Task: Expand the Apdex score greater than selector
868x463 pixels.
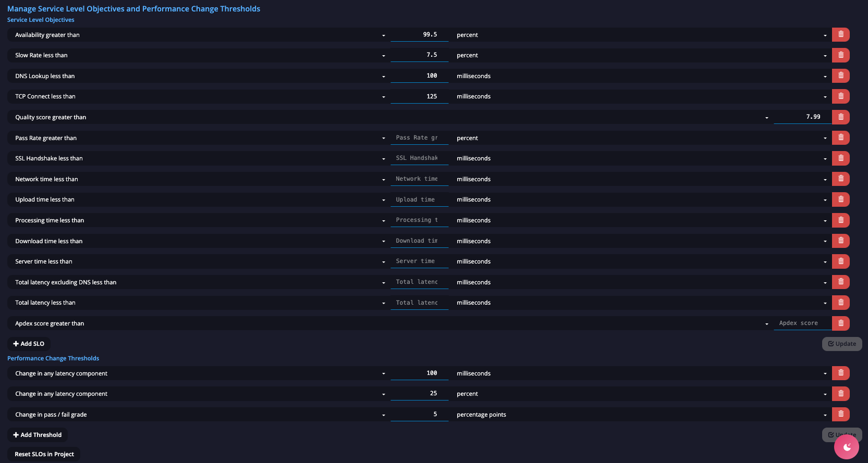Action: [389, 323]
